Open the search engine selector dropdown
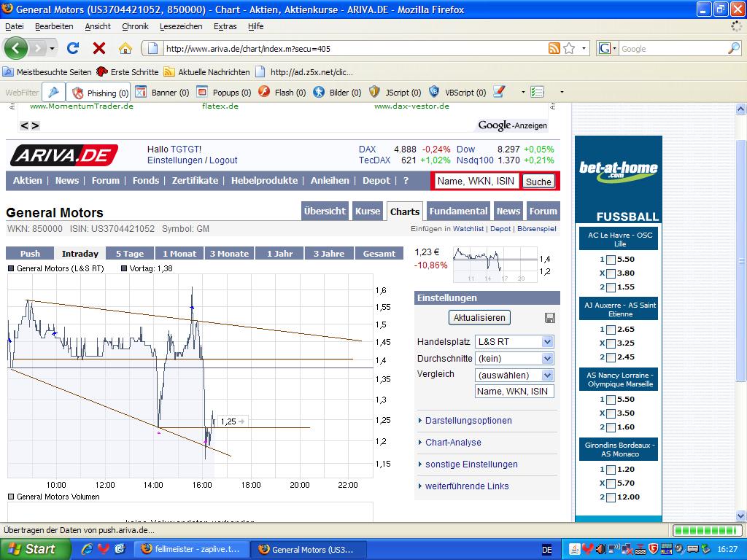Viewport: 747px width, 560px height. pos(608,48)
